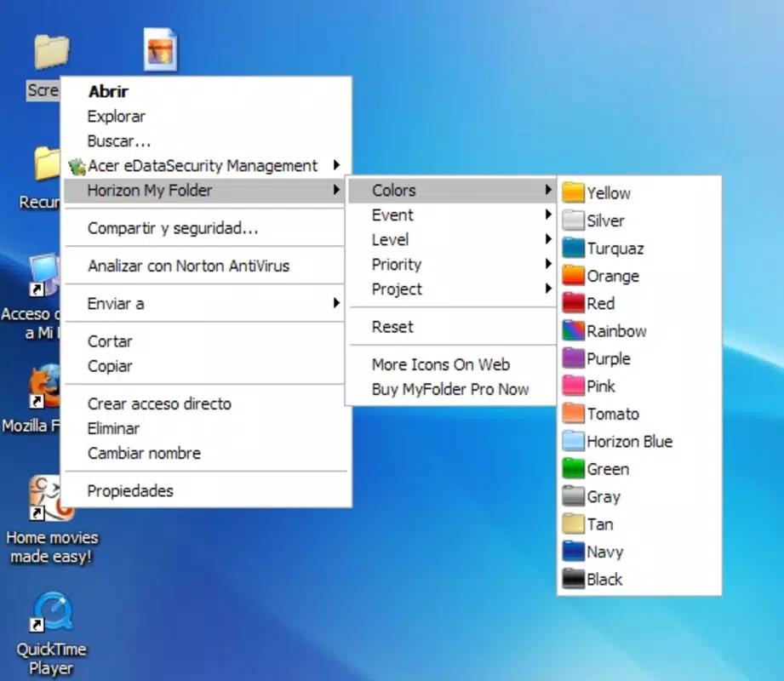Expand the Horizon My Folder arrow
784x681 pixels.
pyautogui.click(x=336, y=190)
